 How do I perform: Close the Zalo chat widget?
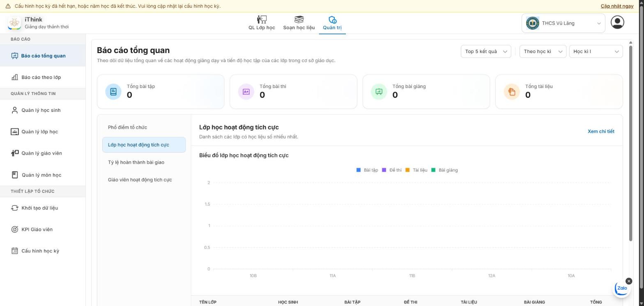tap(629, 281)
